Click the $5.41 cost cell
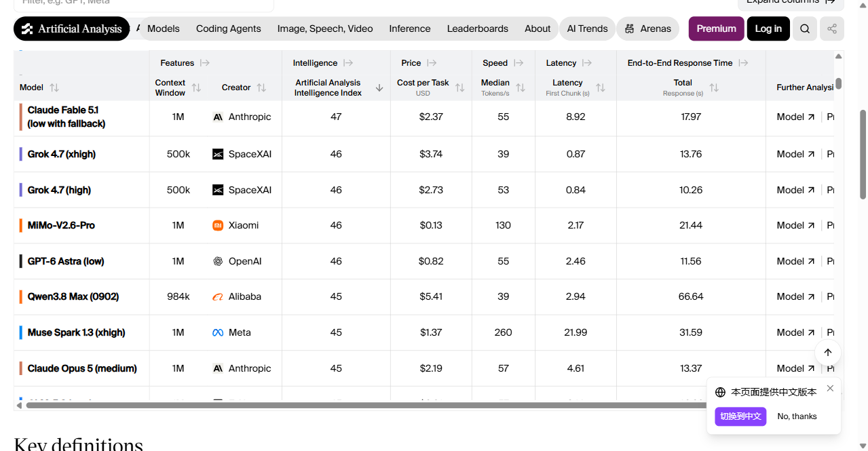This screenshot has width=868, height=451. coord(431,296)
